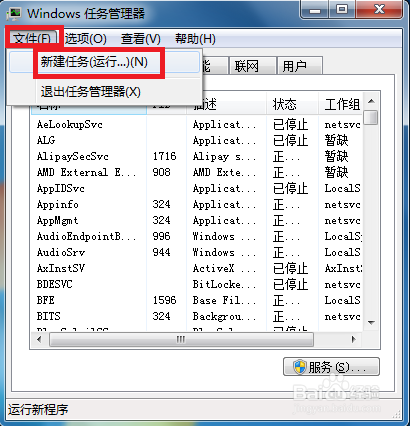
Task: Click the Base Fil... description cell
Action: click(x=224, y=300)
